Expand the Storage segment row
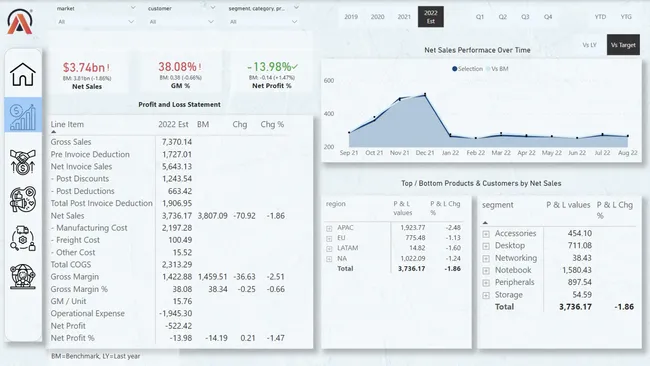 point(486,296)
